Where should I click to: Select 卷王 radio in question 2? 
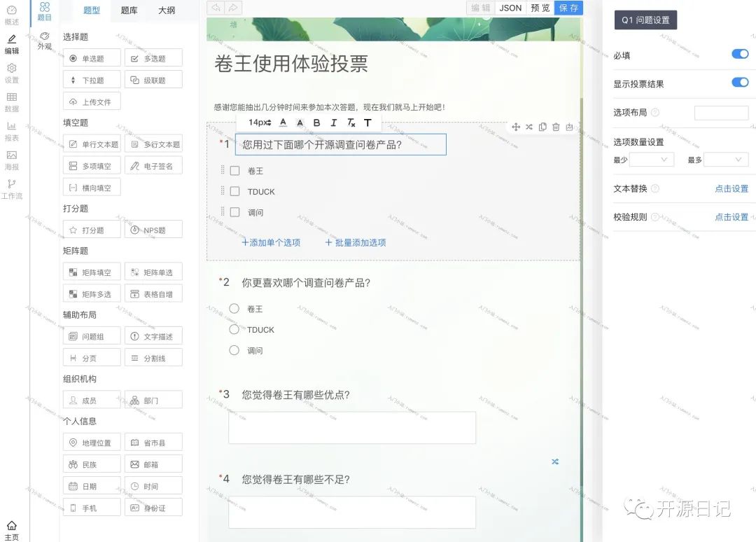pyautogui.click(x=234, y=309)
